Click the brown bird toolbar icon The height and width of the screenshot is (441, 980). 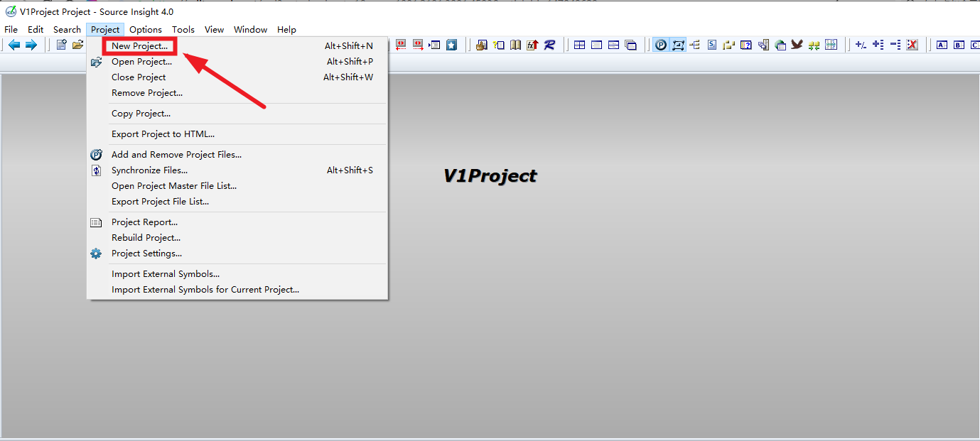click(x=797, y=45)
